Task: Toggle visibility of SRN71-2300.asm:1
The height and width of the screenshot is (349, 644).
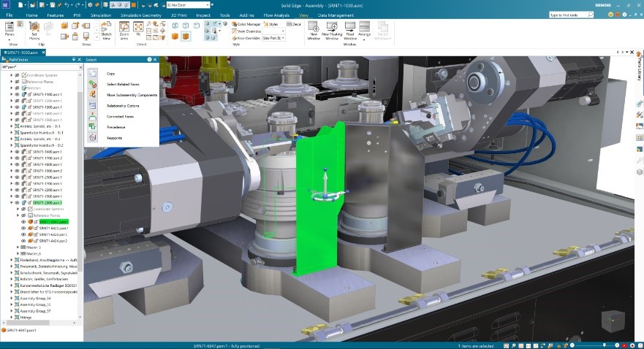Action: point(18,202)
